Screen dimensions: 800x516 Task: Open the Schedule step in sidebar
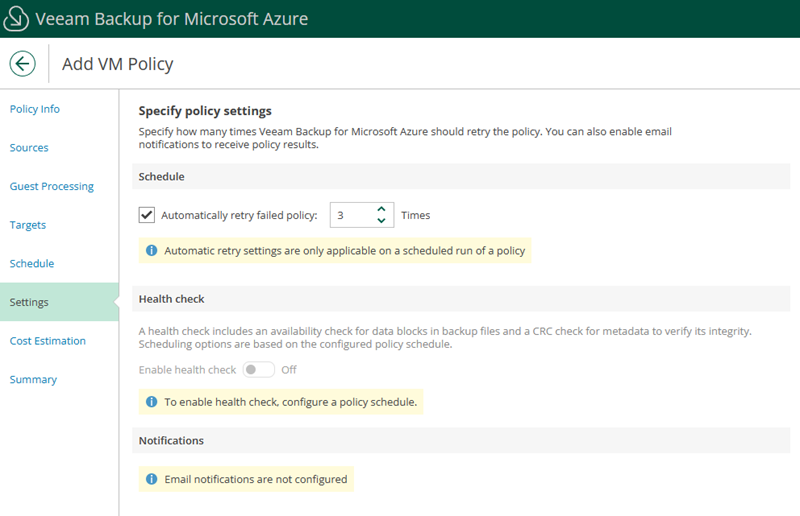point(32,264)
